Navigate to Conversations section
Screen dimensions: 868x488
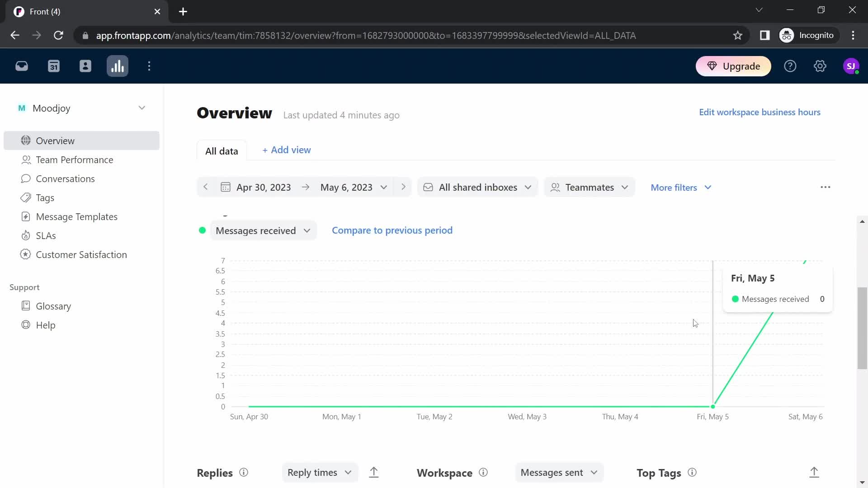65,179
